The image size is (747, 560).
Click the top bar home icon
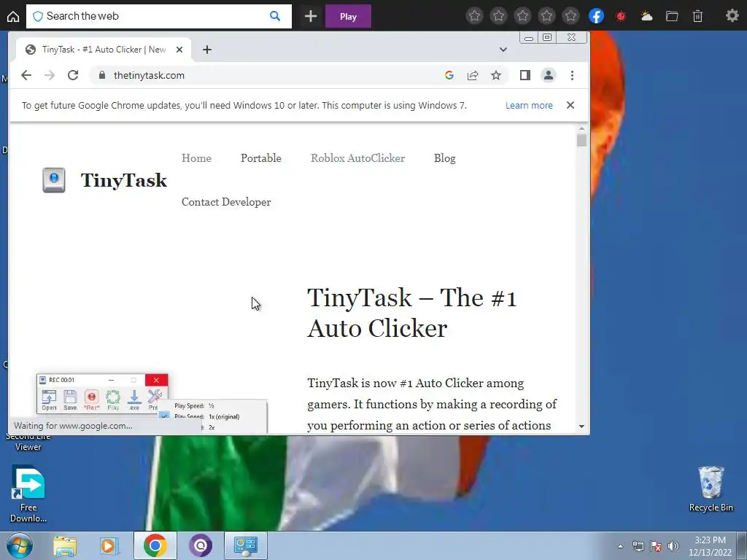coord(13,16)
